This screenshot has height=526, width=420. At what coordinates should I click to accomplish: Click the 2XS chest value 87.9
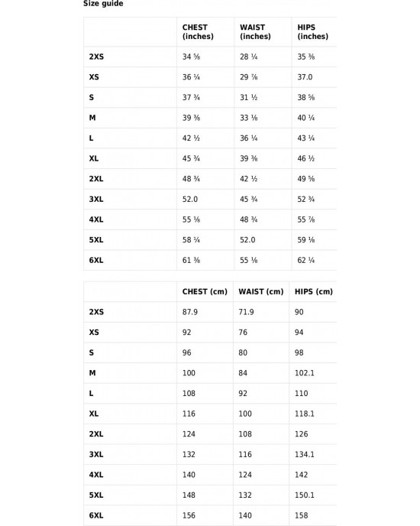(x=190, y=312)
